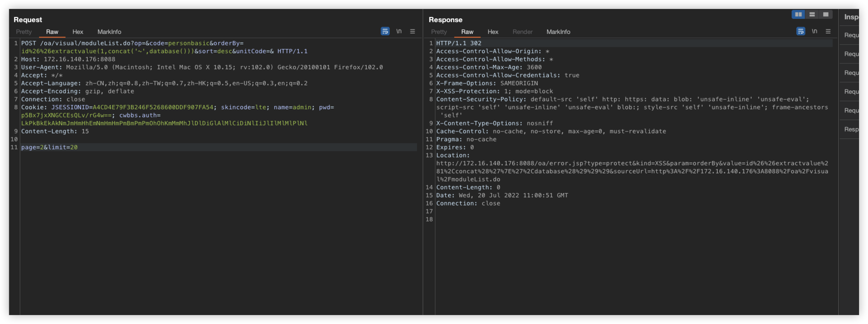Click the request body page=2&limit=20 line
868x324 pixels.
pyautogui.click(x=49, y=147)
